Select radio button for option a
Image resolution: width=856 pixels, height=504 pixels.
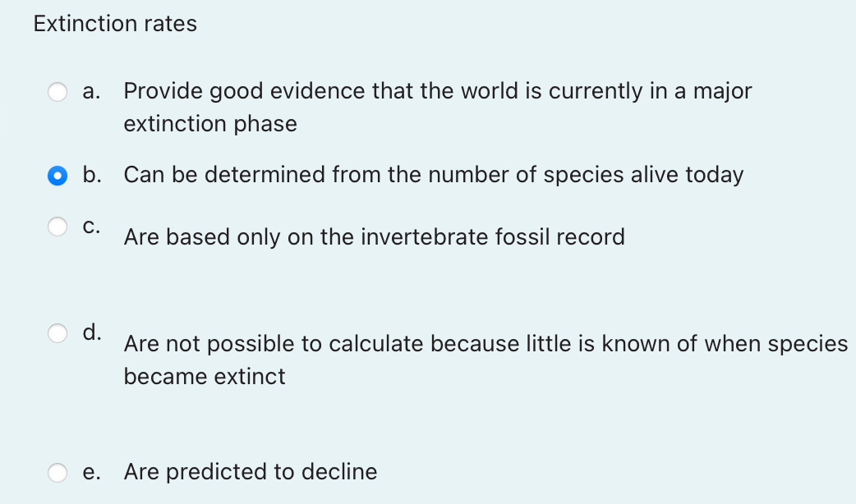pos(58,92)
